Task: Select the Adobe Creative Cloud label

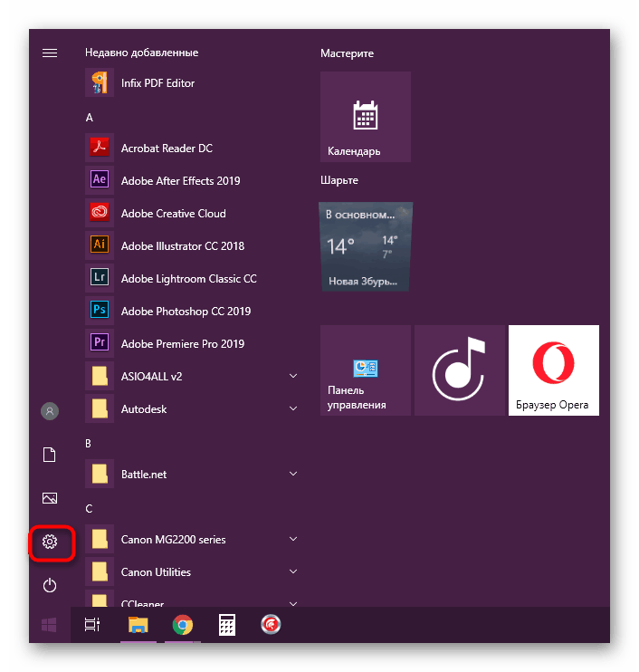Action: click(174, 214)
